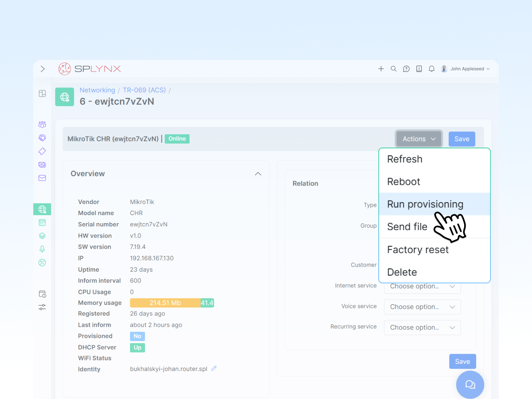
Task: Collapse the Overview section chevron
Action: [258, 174]
